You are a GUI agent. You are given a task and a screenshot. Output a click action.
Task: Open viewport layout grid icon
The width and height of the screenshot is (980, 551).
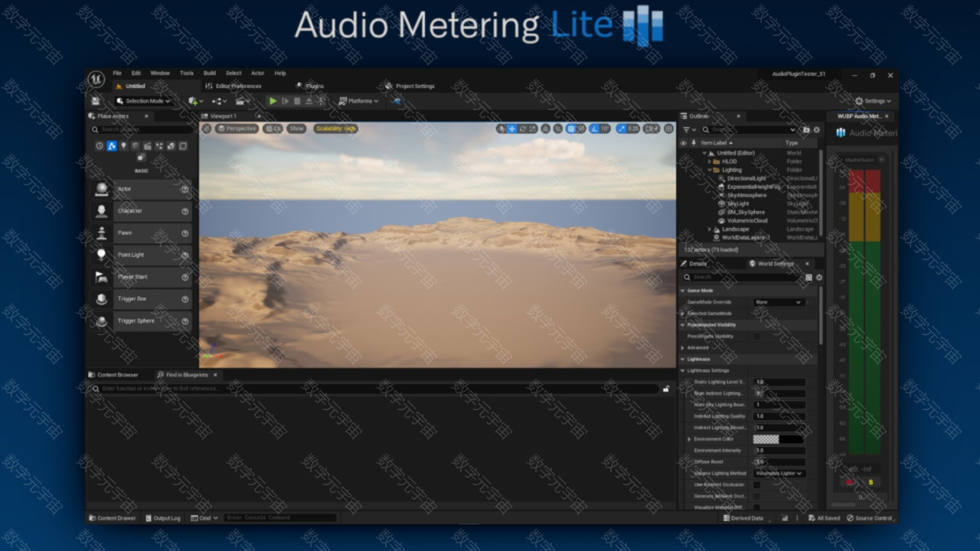click(x=669, y=129)
